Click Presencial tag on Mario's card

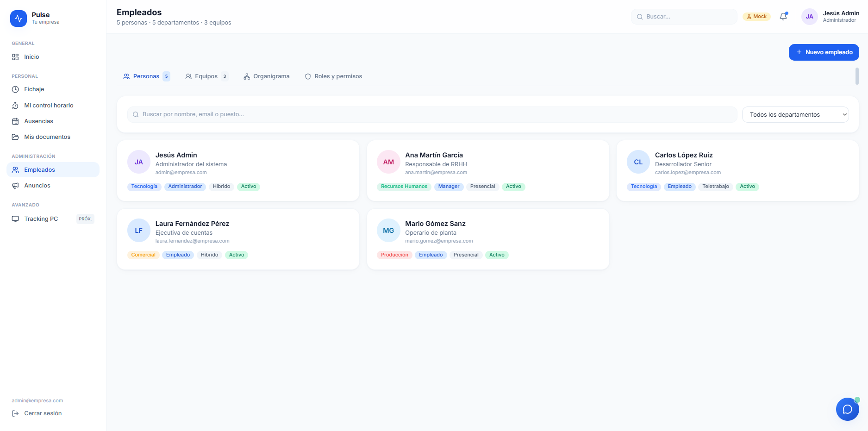pos(466,255)
